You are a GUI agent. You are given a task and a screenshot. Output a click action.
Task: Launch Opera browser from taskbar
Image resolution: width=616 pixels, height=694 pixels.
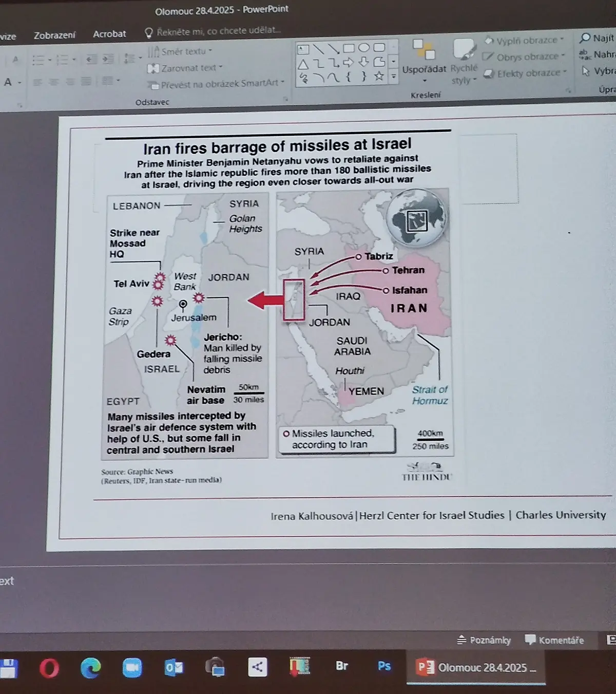[x=49, y=668]
